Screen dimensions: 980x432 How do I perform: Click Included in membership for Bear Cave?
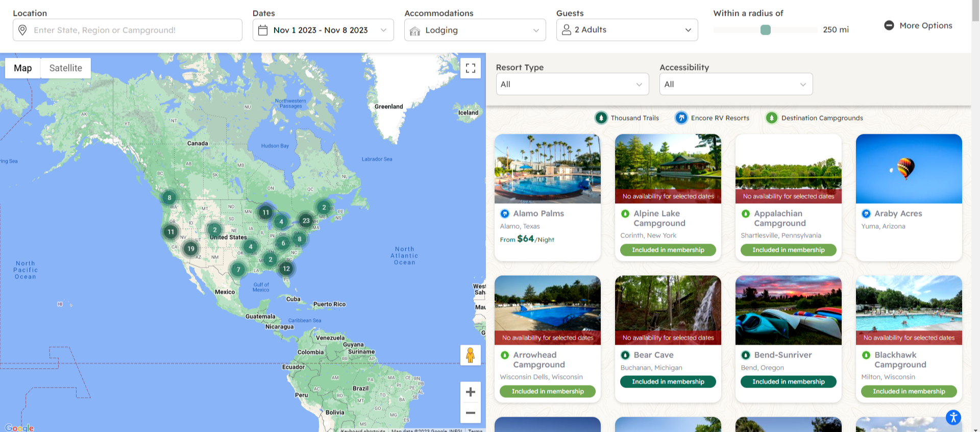[668, 381]
